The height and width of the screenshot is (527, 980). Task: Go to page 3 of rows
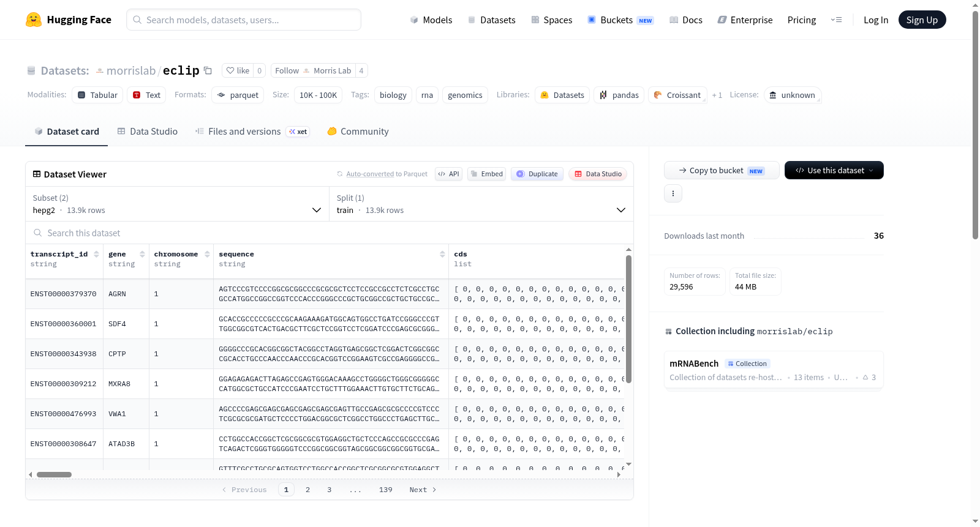coord(329,490)
